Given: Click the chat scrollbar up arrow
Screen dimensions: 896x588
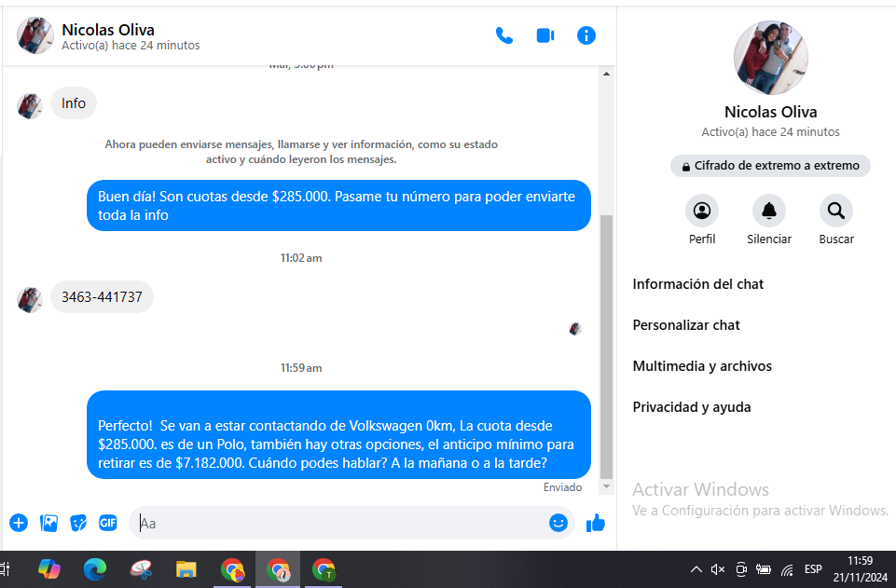Looking at the screenshot, I should [x=606, y=74].
